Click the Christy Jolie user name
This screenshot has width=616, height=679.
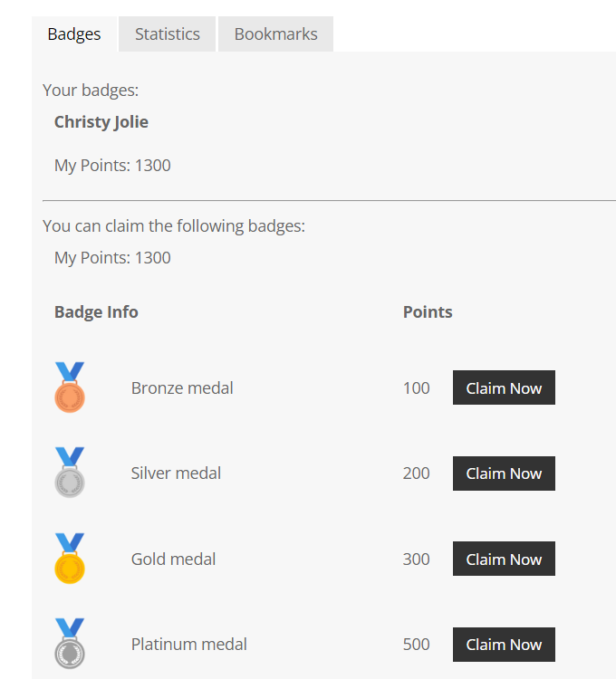101,122
